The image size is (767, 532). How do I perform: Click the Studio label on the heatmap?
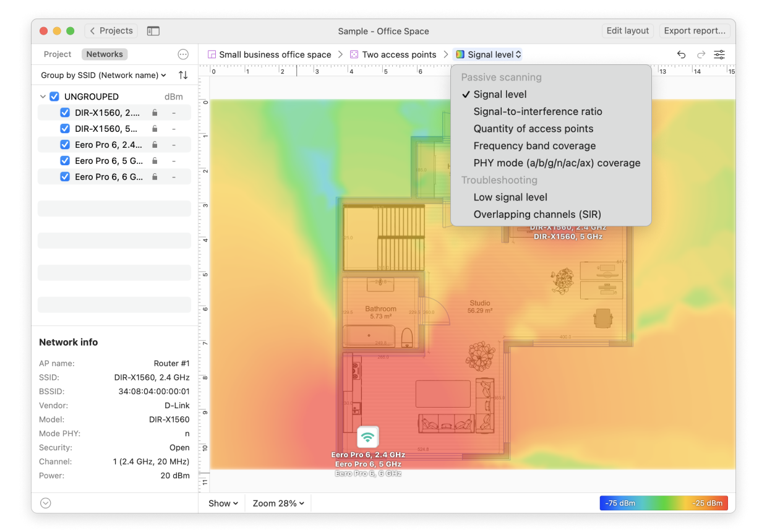480,303
